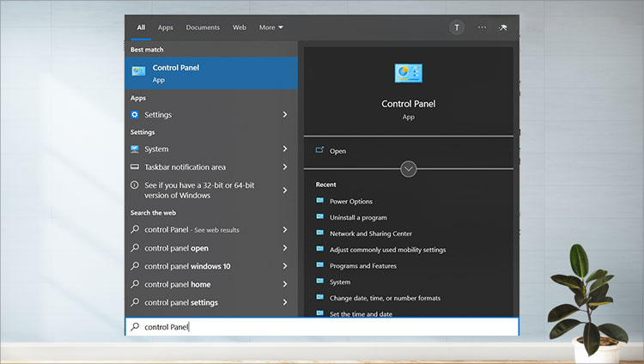644x364 pixels.
Task: Click the Programs and Features icon
Action: pos(320,265)
